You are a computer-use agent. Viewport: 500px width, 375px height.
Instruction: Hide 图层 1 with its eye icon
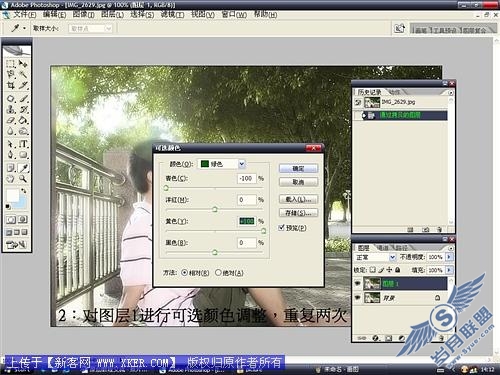358,284
